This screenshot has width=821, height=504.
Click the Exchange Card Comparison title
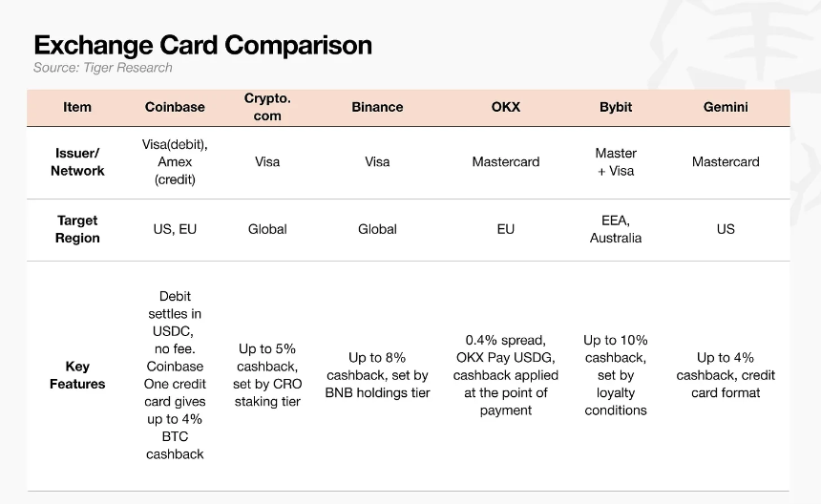pos(203,45)
